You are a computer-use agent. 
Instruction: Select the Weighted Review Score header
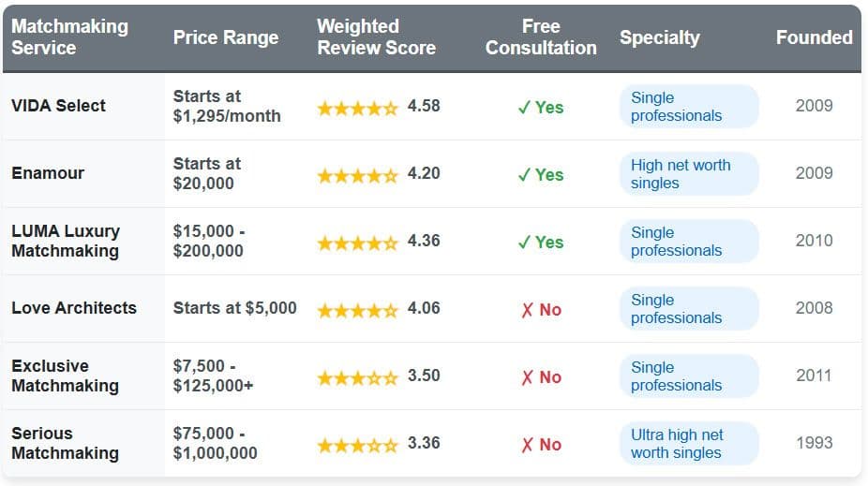pyautogui.click(x=376, y=37)
